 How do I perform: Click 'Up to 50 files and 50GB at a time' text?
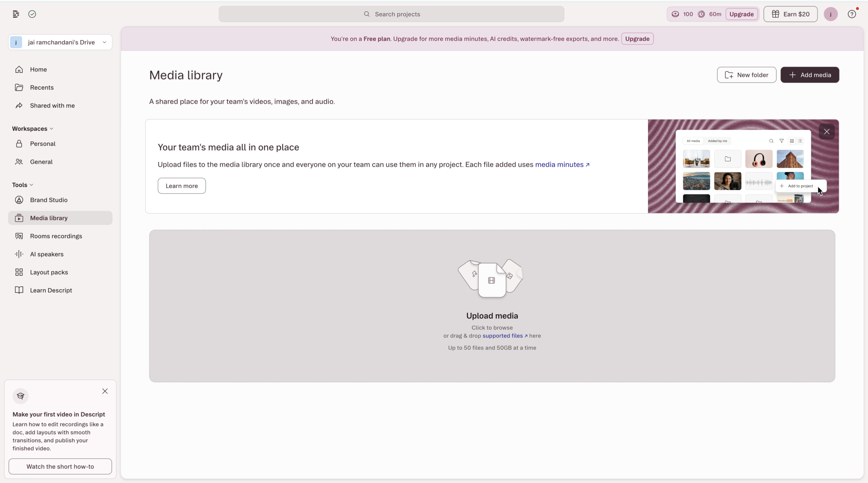(492, 348)
